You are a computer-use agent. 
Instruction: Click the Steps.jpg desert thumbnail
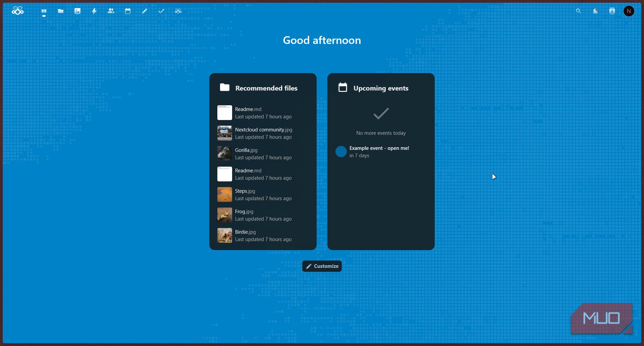[x=225, y=194]
